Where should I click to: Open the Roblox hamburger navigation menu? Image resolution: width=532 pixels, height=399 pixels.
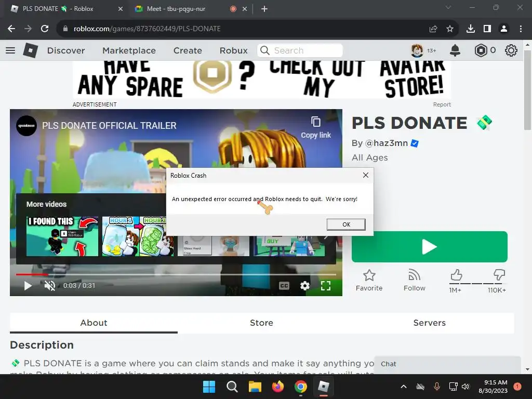pyautogui.click(x=10, y=50)
